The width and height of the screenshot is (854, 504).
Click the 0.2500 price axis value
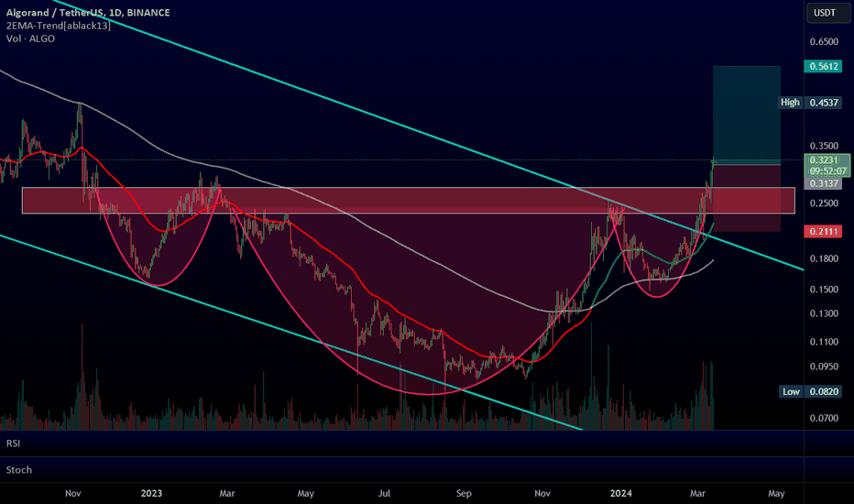pos(824,203)
